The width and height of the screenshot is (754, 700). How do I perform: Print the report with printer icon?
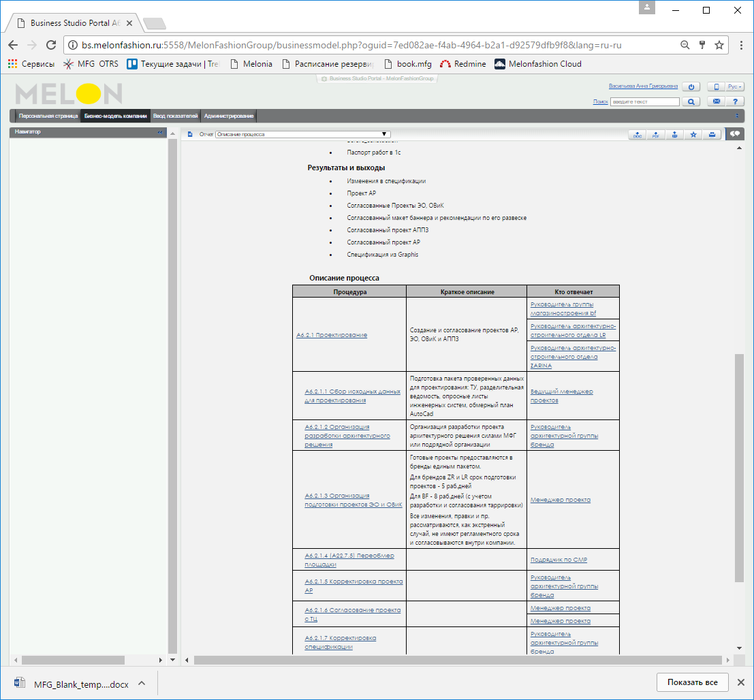712,135
